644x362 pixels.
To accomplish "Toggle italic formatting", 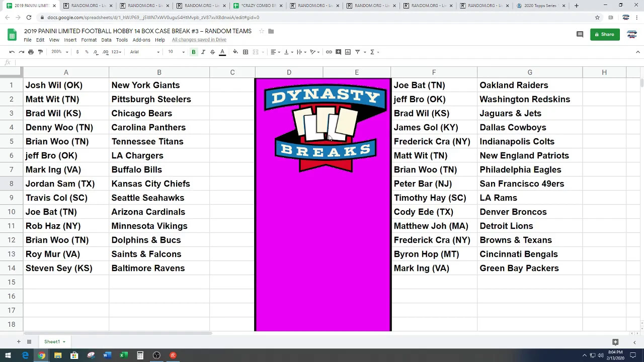I will tap(203, 52).
